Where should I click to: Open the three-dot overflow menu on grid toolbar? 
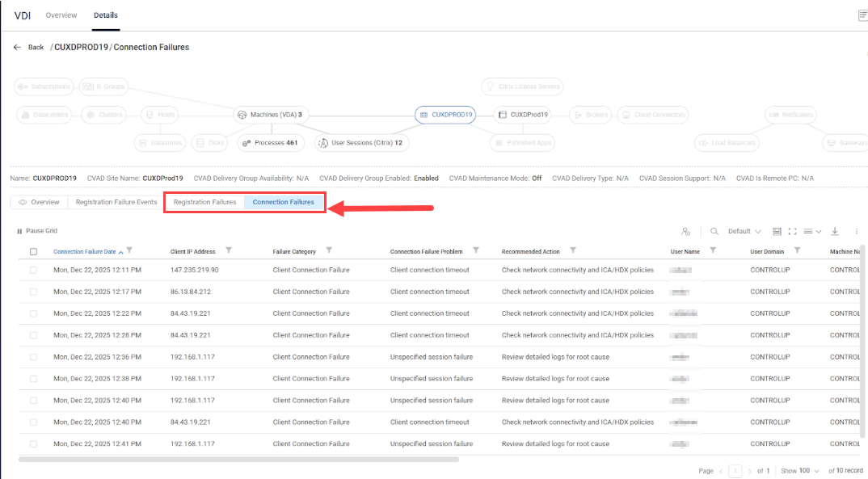(x=856, y=232)
